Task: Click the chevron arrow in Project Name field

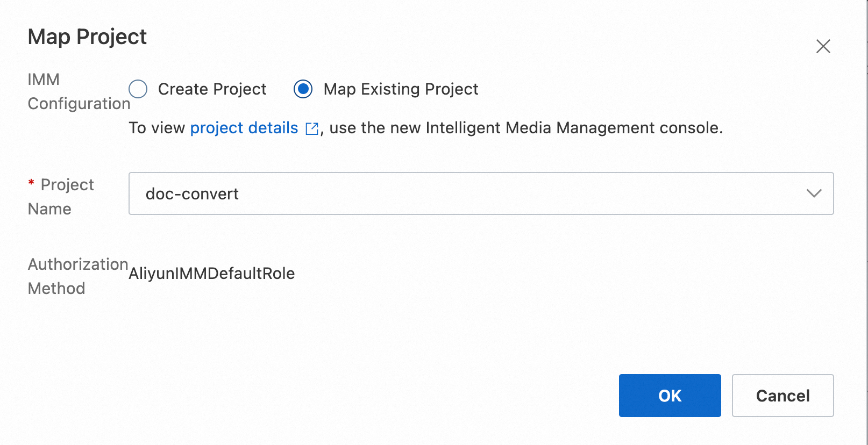Action: (814, 193)
